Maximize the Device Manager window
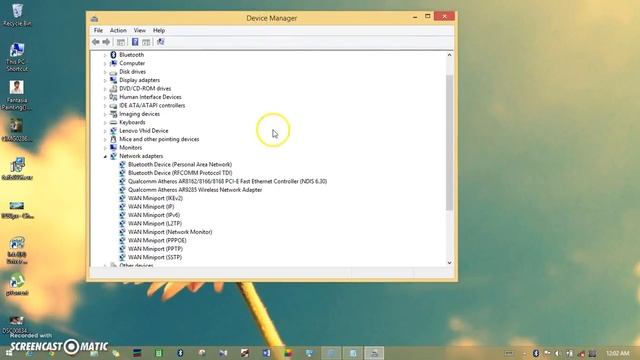Screen dimensions: 640x360 click(x=428, y=16)
